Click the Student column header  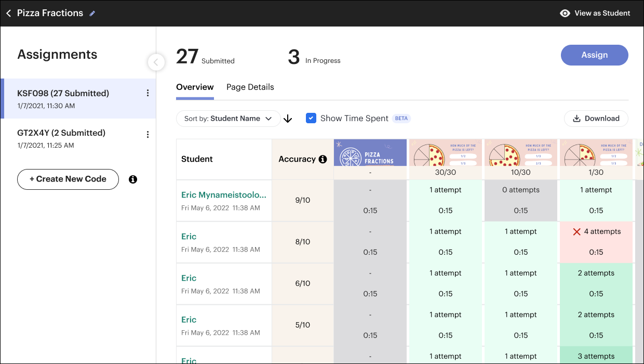tap(224, 159)
